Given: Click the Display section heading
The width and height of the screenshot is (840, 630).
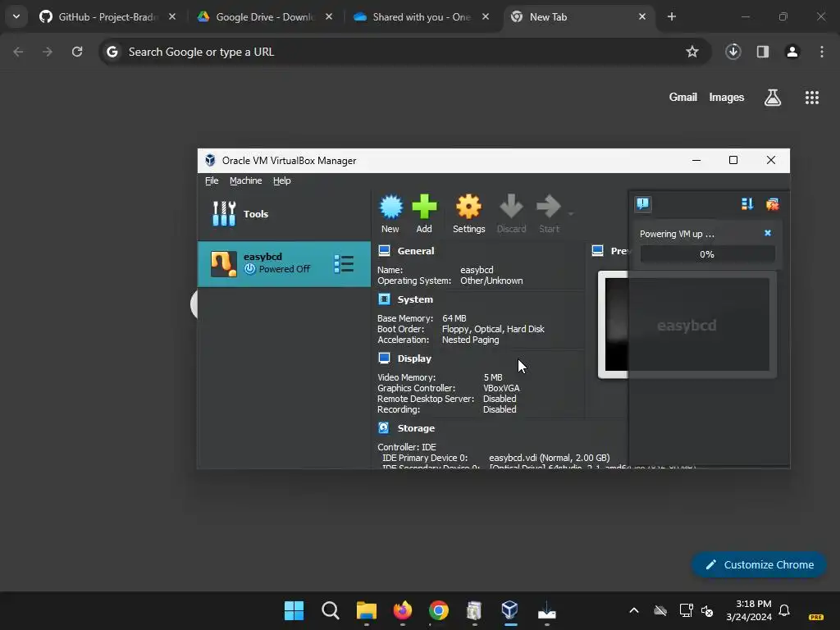Looking at the screenshot, I should tap(414, 358).
